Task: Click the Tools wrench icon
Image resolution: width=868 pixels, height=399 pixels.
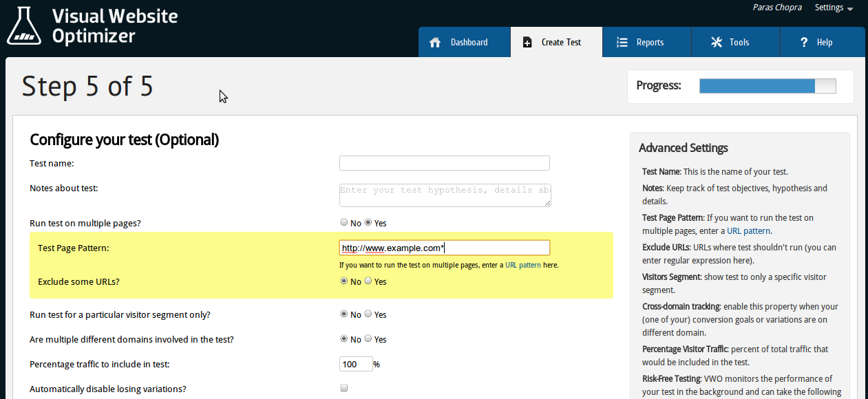Action: (717, 42)
